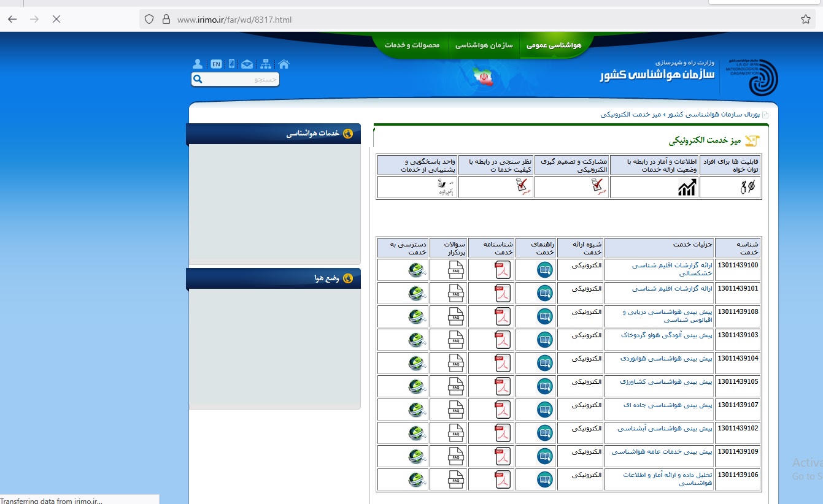
Task: Click globe access icon for service 13011439107
Action: click(x=417, y=410)
